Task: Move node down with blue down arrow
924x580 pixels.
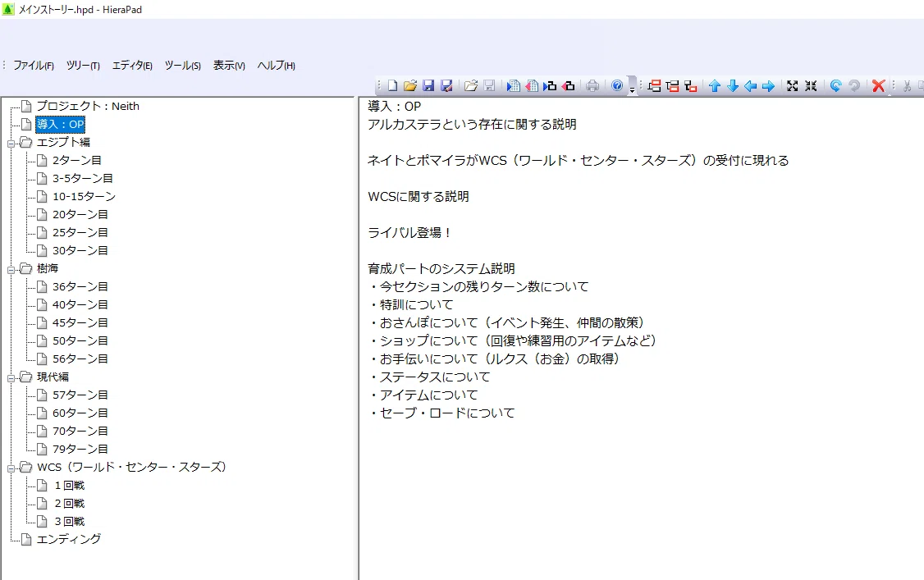Action: pos(733,86)
